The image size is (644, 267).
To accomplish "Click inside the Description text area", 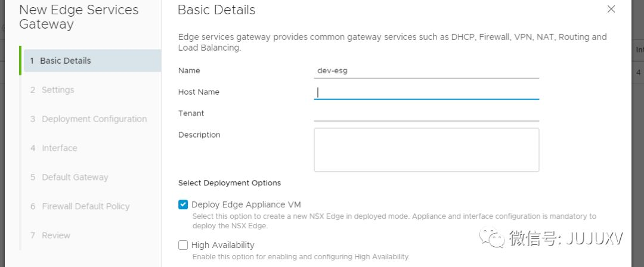I will click(426, 150).
